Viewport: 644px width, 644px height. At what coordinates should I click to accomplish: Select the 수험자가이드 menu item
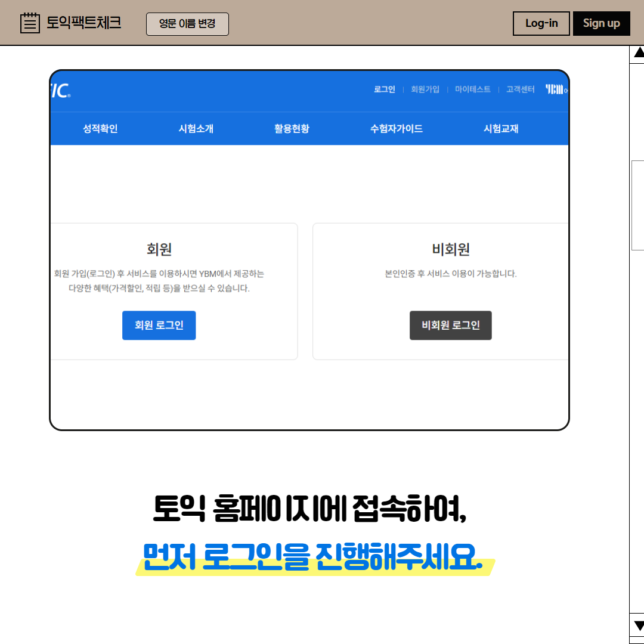point(397,129)
